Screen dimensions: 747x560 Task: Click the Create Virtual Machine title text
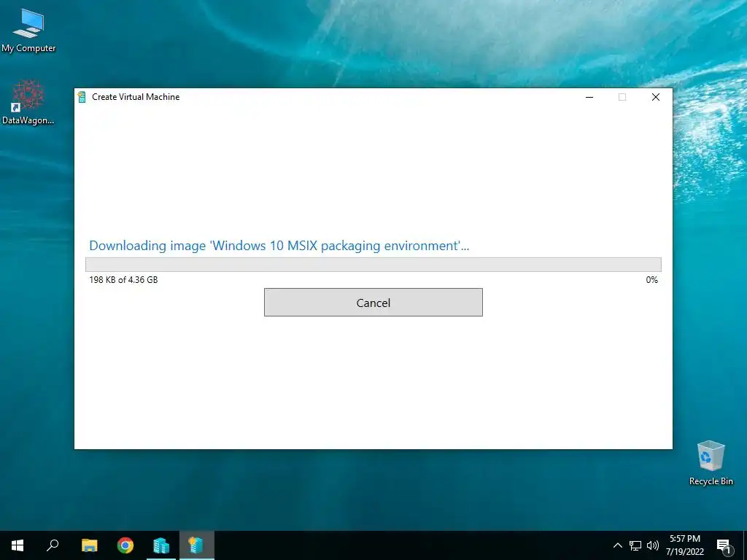tap(136, 97)
